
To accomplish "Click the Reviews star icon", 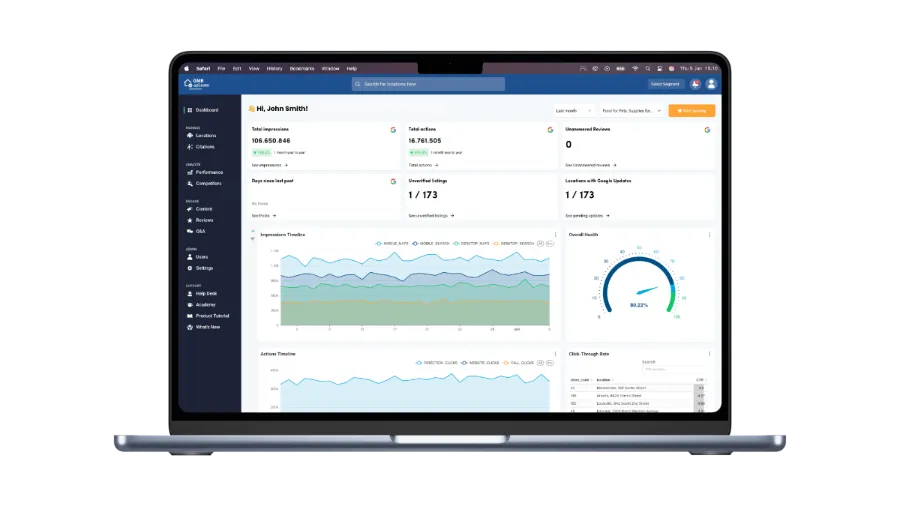I will point(190,220).
